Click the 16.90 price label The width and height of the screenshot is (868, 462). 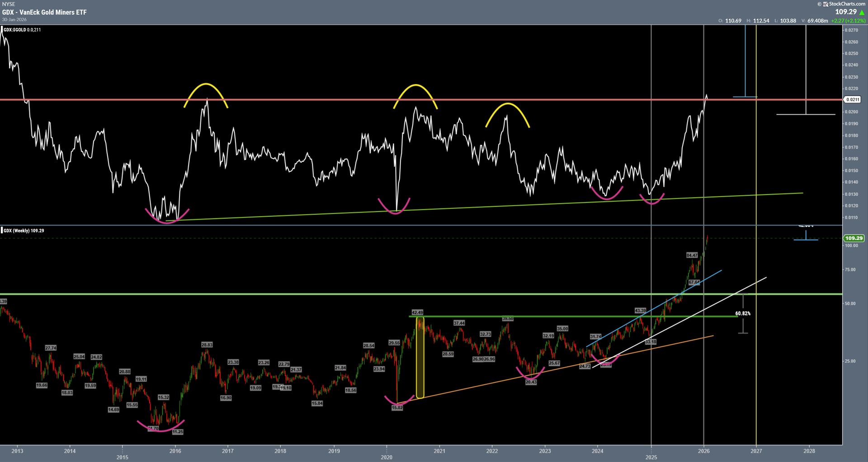tap(226, 398)
